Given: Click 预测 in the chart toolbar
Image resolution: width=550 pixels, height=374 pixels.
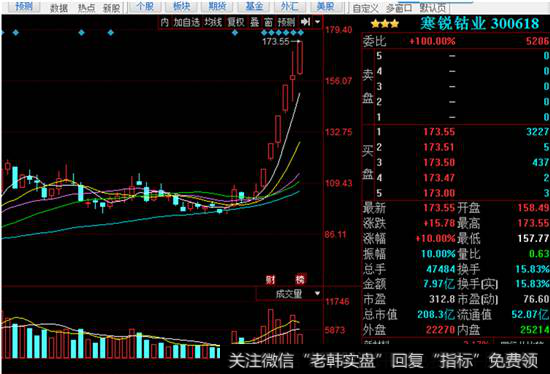Looking at the screenshot, I should coord(286,22).
